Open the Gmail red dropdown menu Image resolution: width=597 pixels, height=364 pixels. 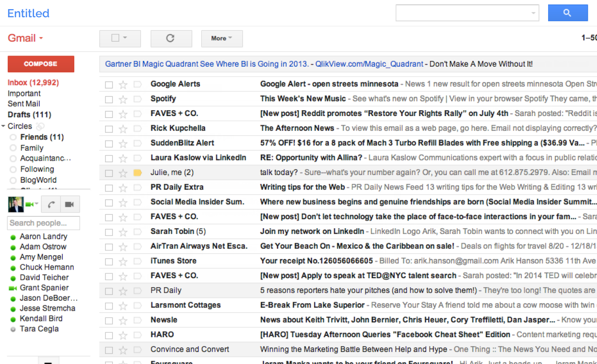click(25, 38)
